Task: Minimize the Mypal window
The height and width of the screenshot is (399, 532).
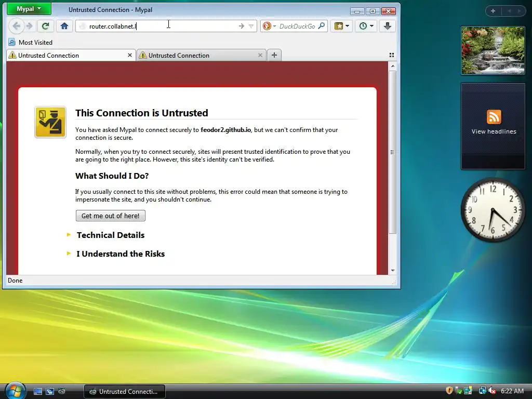Action: coord(357,11)
